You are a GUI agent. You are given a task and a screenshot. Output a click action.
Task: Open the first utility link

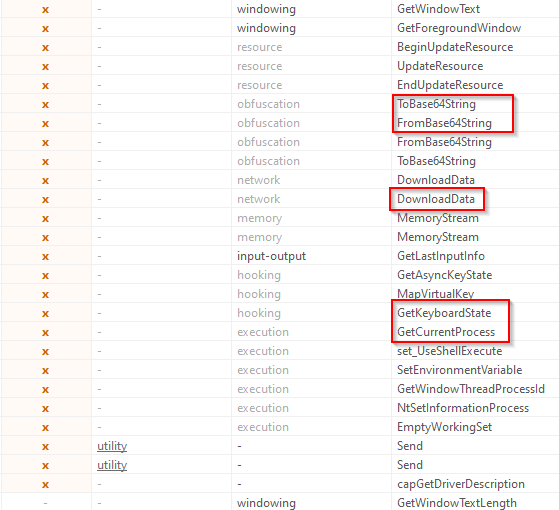click(112, 446)
